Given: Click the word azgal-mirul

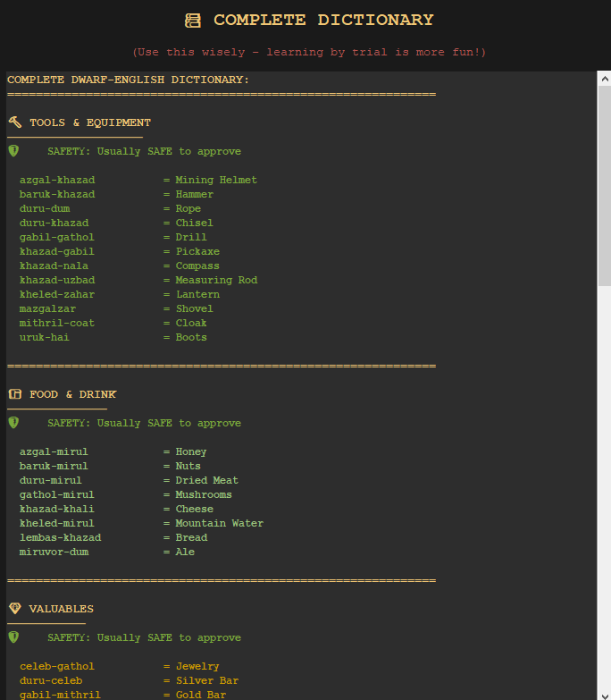Looking at the screenshot, I should tap(54, 451).
